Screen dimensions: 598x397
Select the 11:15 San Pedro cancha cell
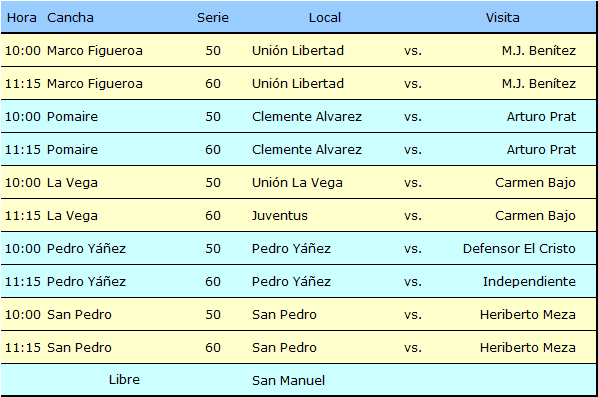point(79,347)
